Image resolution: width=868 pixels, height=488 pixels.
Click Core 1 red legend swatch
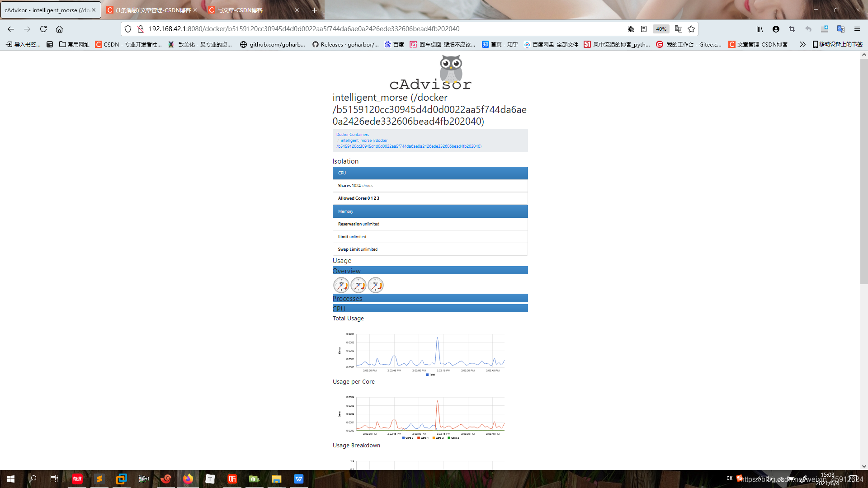point(419,438)
